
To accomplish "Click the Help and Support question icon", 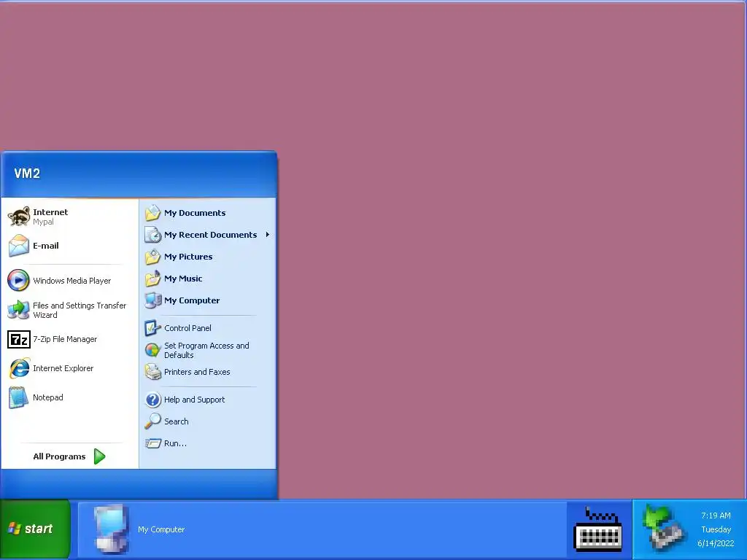I will [x=153, y=400].
